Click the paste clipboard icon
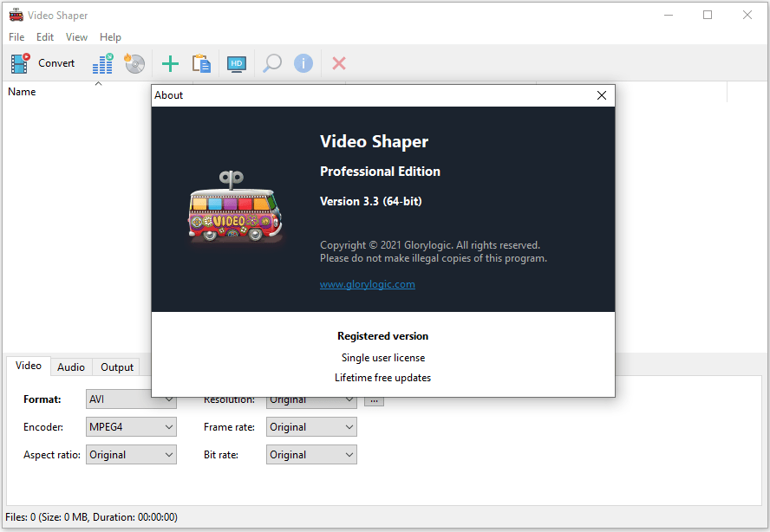 tap(201, 63)
